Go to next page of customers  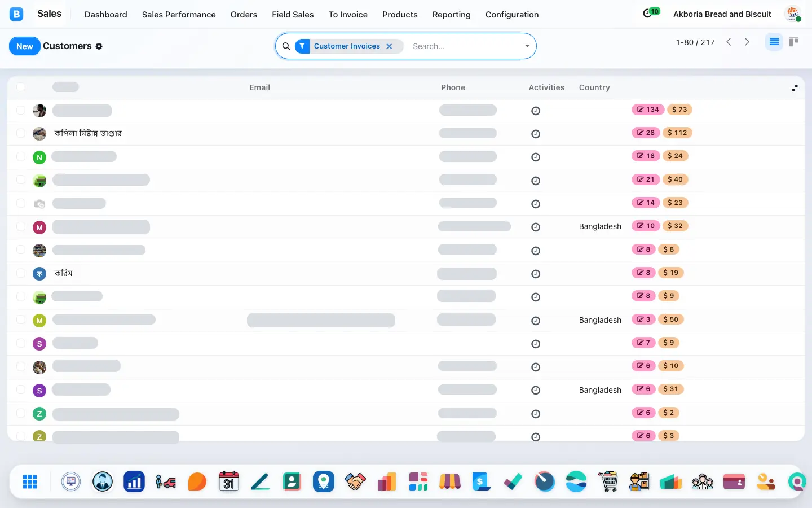tap(747, 42)
